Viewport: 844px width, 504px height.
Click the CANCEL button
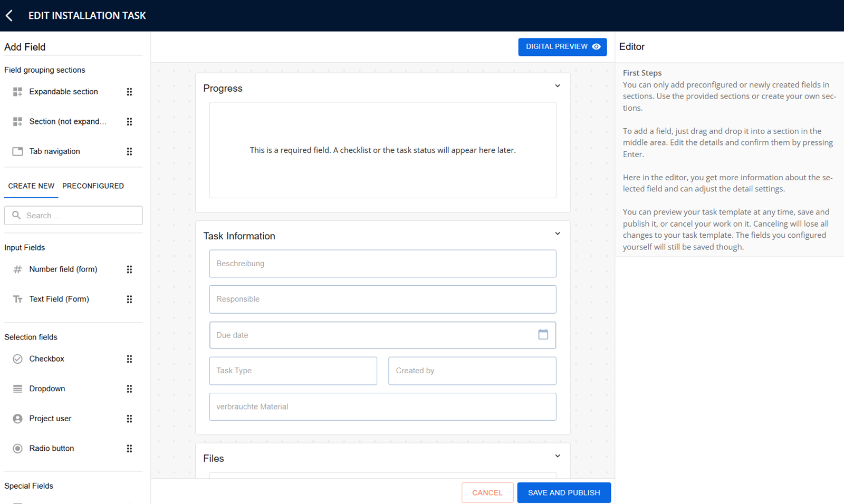pyautogui.click(x=487, y=492)
